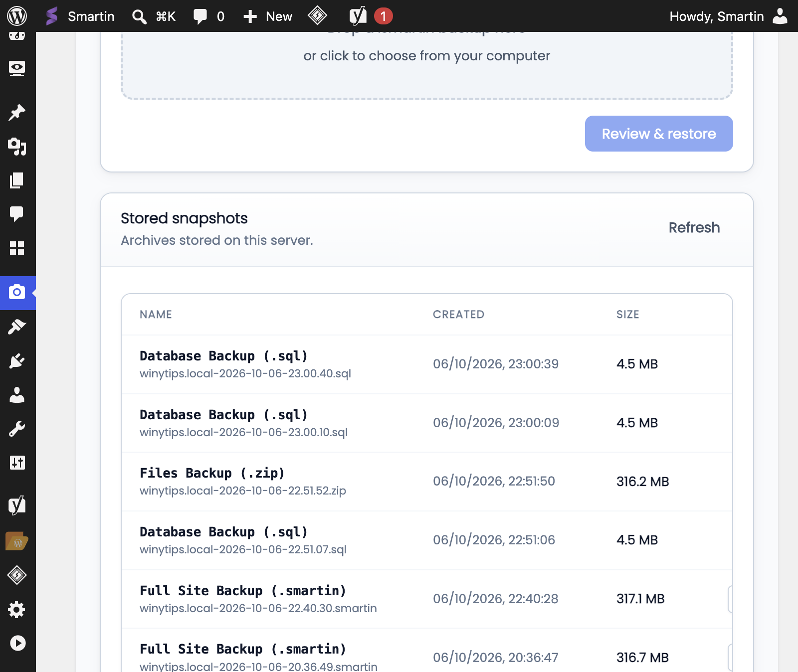This screenshot has height=672, width=798.
Task: Open the New content menu
Action: pyautogui.click(x=268, y=16)
